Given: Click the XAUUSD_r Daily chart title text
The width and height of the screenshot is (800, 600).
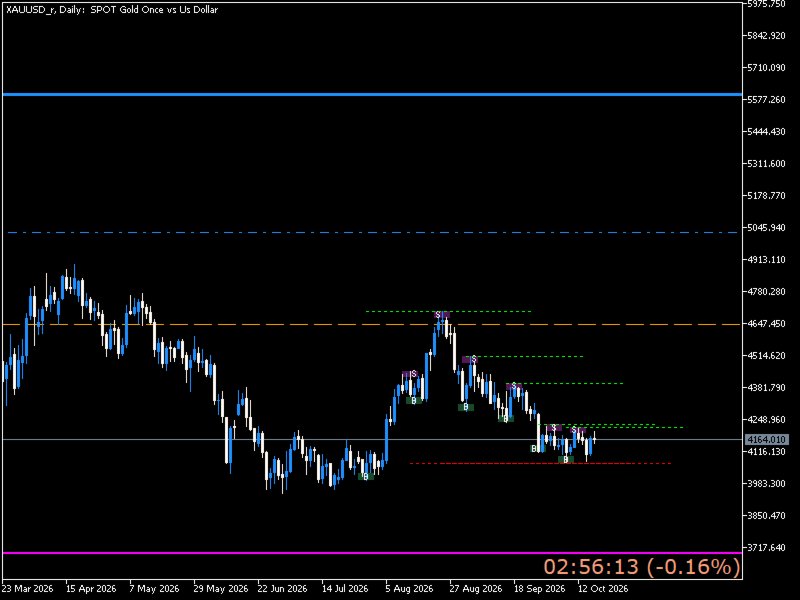Looking at the screenshot, I should click(x=112, y=10).
